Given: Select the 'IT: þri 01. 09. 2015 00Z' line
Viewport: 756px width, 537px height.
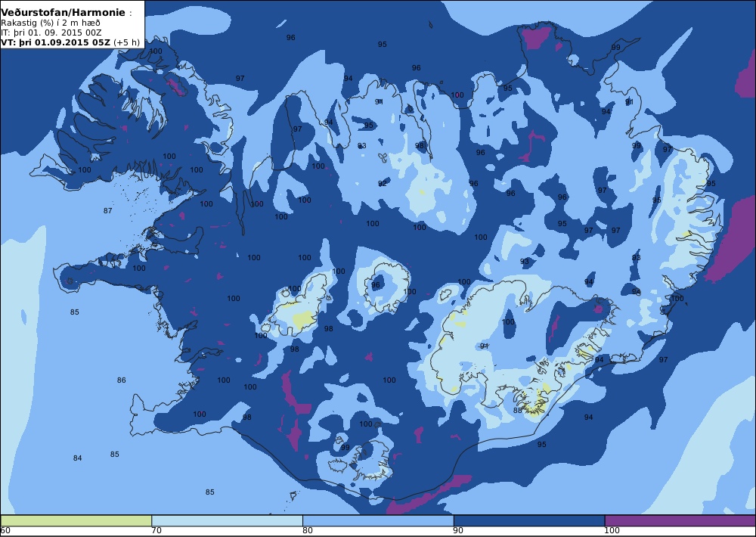Looking at the screenshot, I should 51,33.
